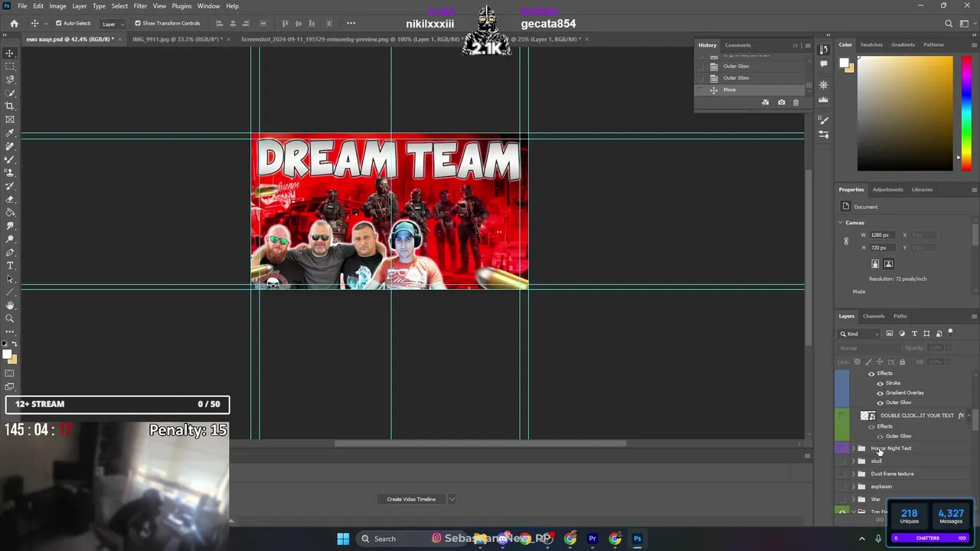
Task: Open more options ellipsis in options bar
Action: (351, 24)
